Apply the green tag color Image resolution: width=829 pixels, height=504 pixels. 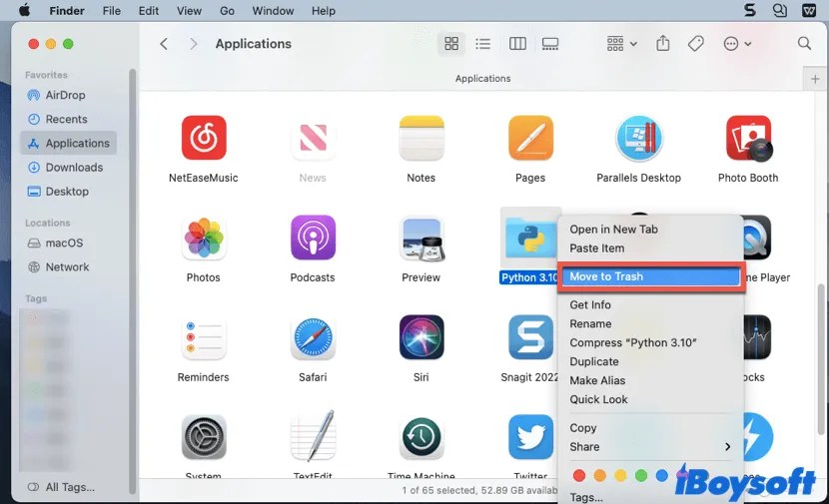(x=641, y=476)
